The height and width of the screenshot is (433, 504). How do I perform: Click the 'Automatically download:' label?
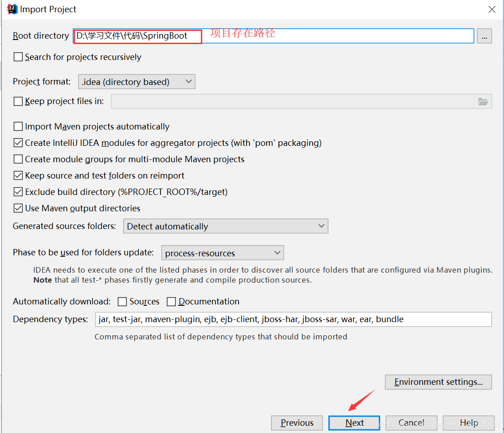[62, 302]
